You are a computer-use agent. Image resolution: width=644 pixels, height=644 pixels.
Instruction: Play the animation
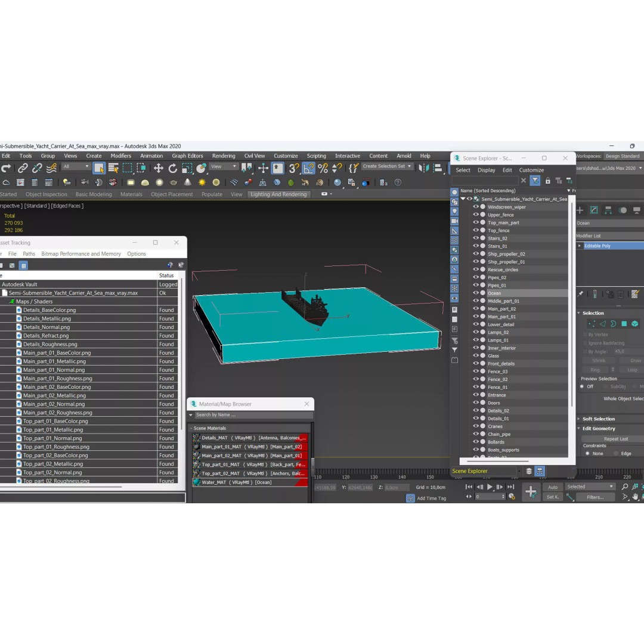tap(490, 487)
